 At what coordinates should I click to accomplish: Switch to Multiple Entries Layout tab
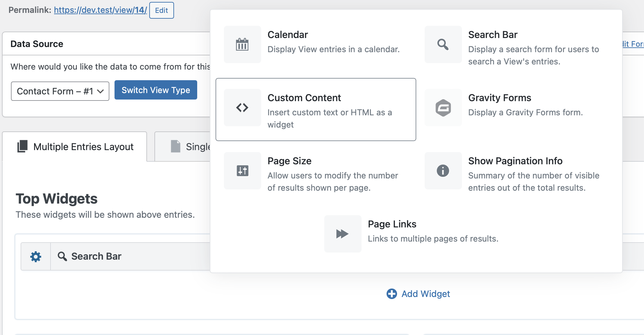tap(75, 147)
